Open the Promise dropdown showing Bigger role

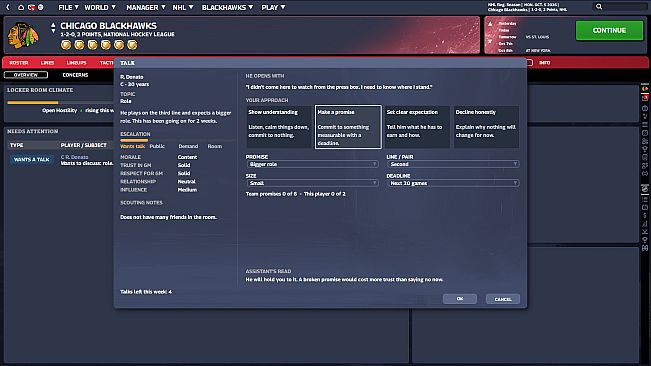pyautogui.click(x=312, y=164)
